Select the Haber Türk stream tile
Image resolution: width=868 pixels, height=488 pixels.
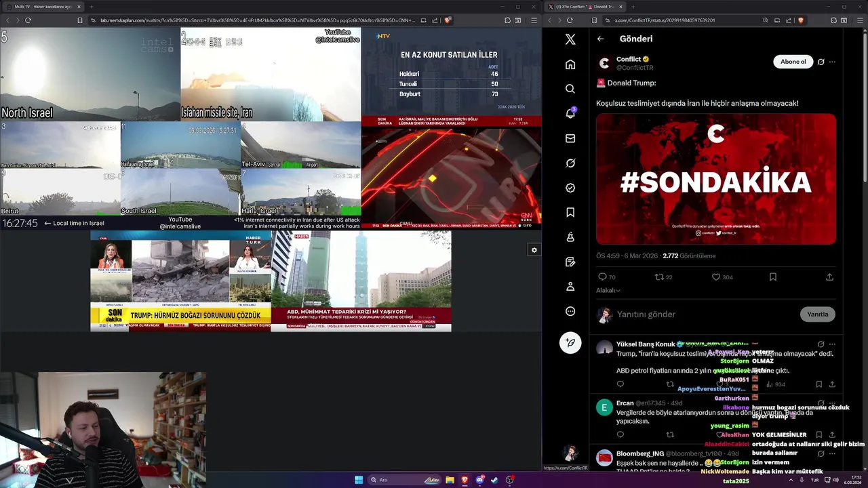point(180,281)
